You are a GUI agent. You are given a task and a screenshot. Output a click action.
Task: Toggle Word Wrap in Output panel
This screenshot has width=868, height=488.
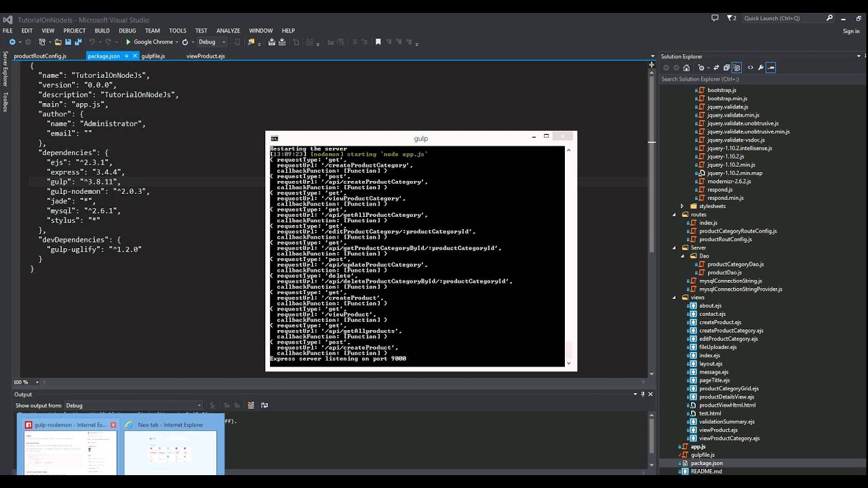[264, 405]
